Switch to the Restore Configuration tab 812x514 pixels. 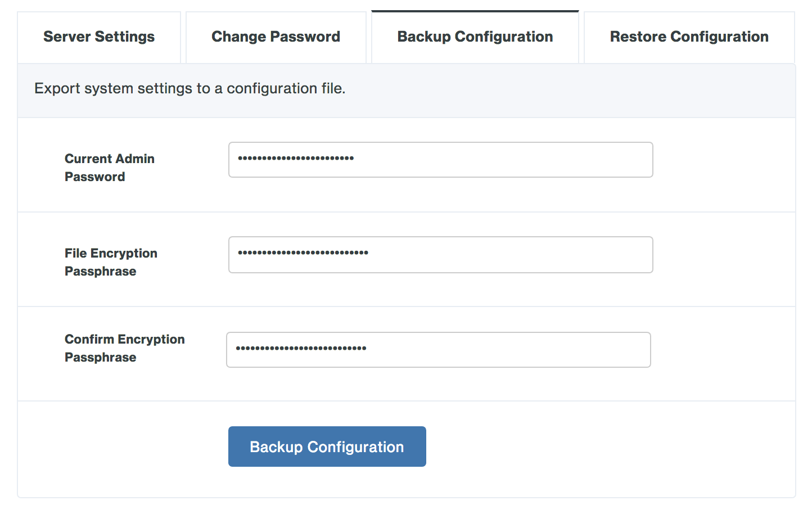pyautogui.click(x=688, y=37)
